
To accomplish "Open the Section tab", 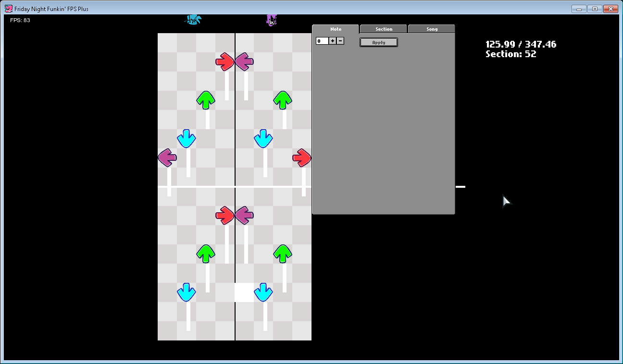I will tap(384, 29).
